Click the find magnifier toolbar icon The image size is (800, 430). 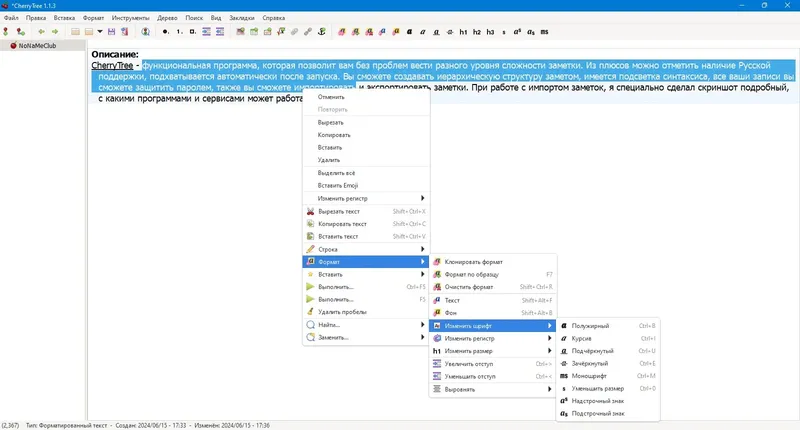[145, 32]
